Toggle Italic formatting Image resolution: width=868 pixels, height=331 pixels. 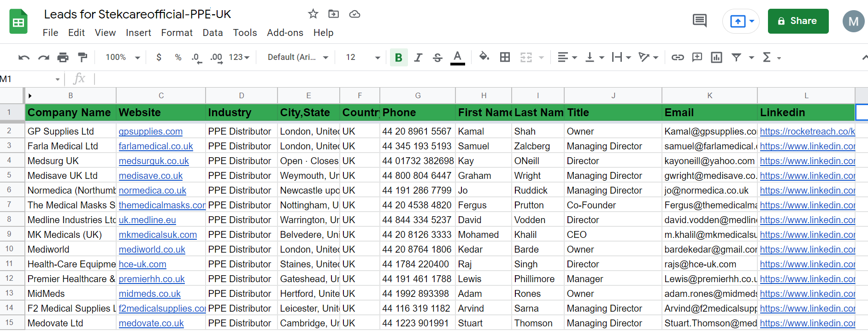(418, 57)
